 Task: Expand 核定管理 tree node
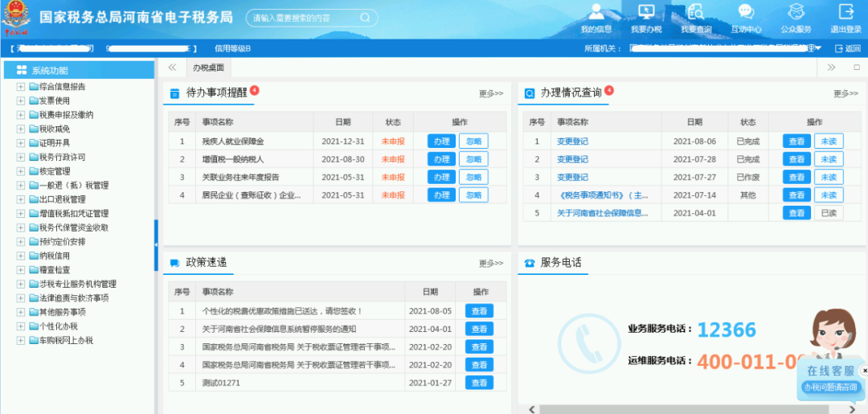click(20, 171)
